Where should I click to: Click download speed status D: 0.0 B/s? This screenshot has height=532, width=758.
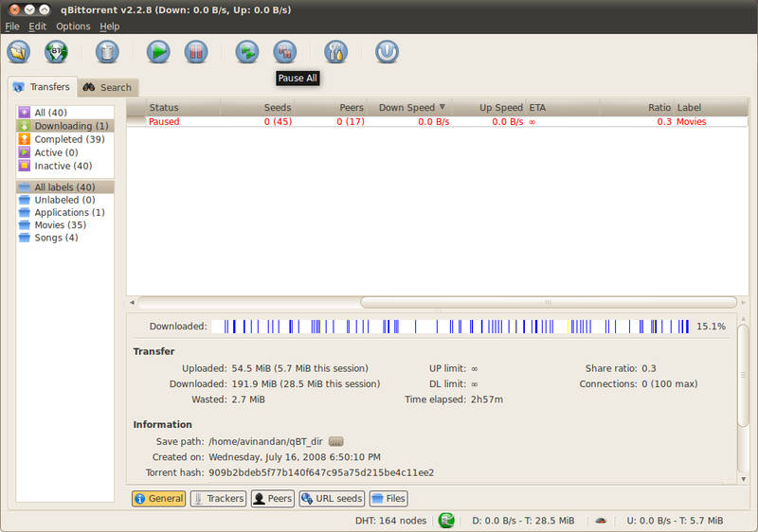[523, 521]
